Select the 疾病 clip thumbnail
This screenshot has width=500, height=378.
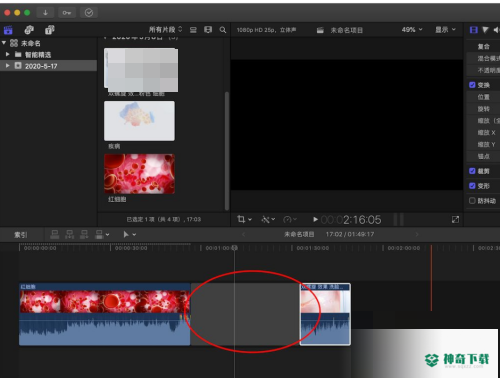pos(139,121)
